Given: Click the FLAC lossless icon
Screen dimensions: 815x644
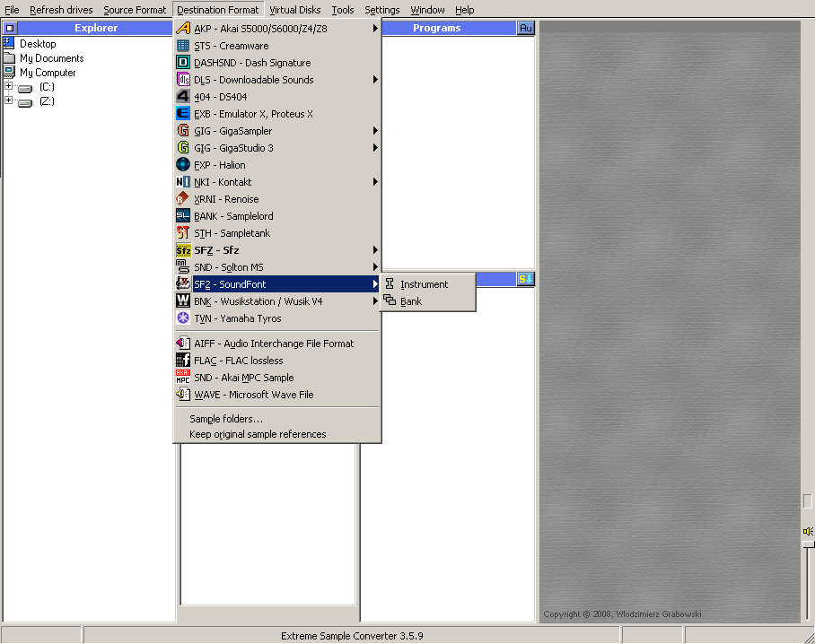Looking at the screenshot, I should (x=183, y=361).
